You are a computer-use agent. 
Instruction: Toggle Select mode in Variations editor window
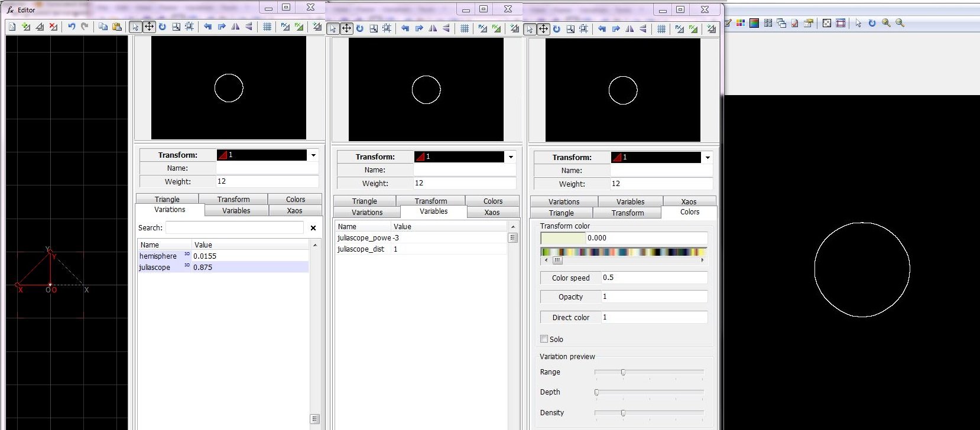pos(135,27)
